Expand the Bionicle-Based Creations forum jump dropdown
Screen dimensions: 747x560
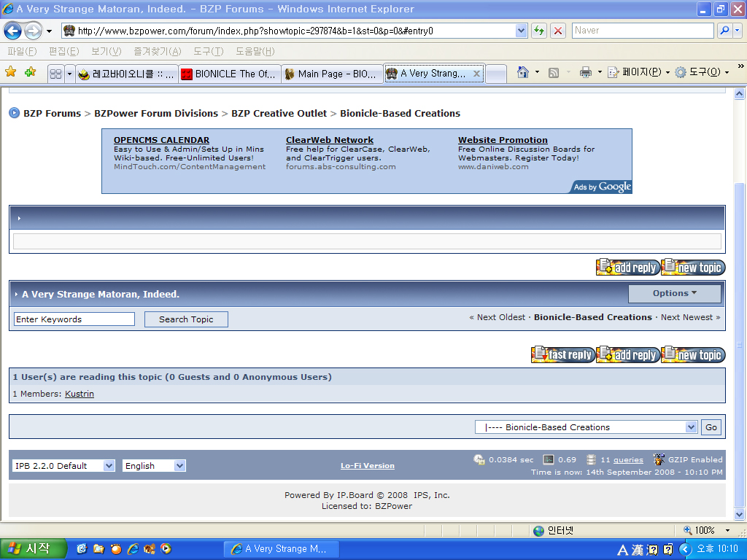[x=586, y=427]
